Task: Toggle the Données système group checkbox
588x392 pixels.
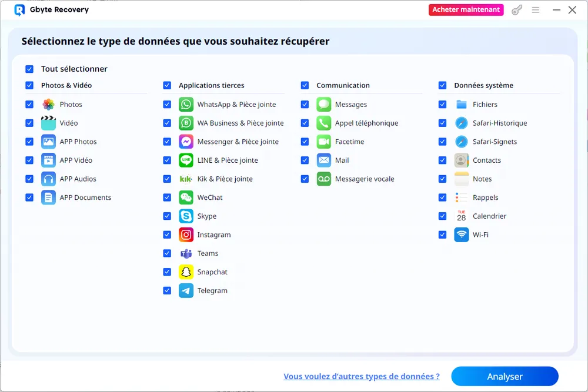Action: (x=442, y=85)
